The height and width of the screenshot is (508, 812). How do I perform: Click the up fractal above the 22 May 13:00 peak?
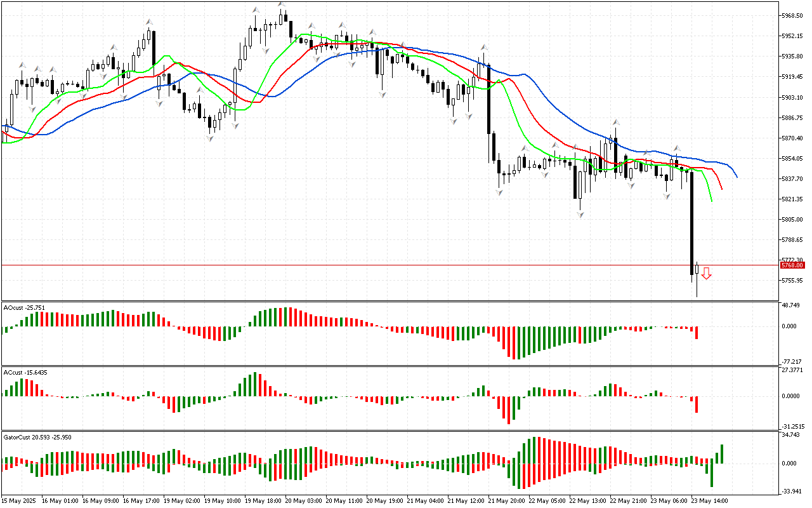click(x=615, y=122)
